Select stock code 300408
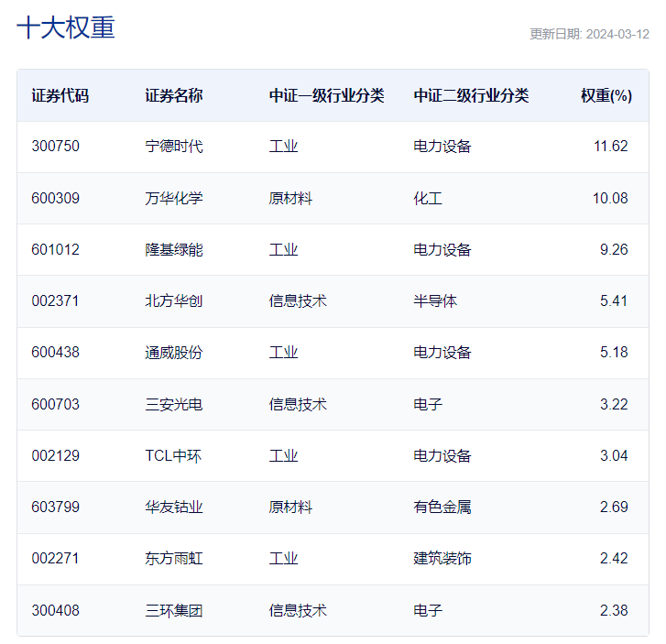The height and width of the screenshot is (644, 666). point(56,610)
